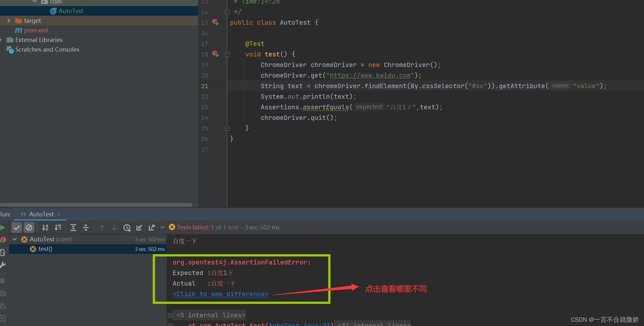Sort test results by duration
This screenshot has width=644, height=326.
pyautogui.click(x=58, y=228)
